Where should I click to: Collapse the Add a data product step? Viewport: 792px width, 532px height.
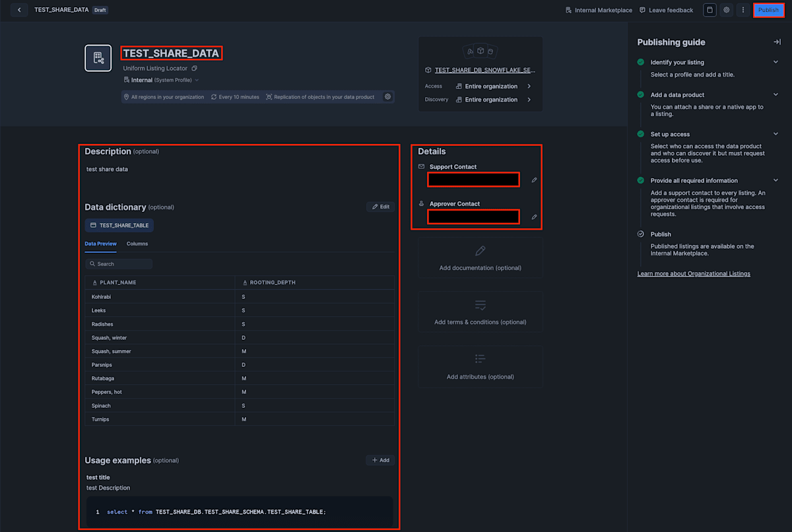(775, 94)
